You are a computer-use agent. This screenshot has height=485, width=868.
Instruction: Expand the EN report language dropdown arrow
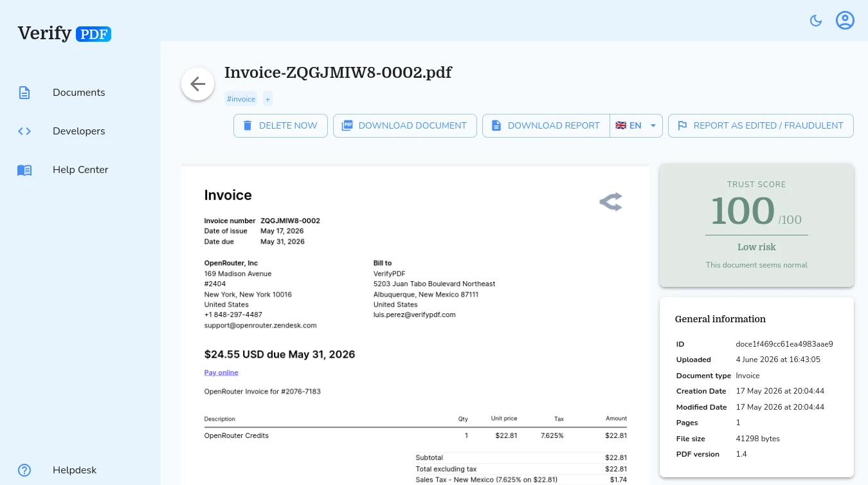tap(653, 125)
